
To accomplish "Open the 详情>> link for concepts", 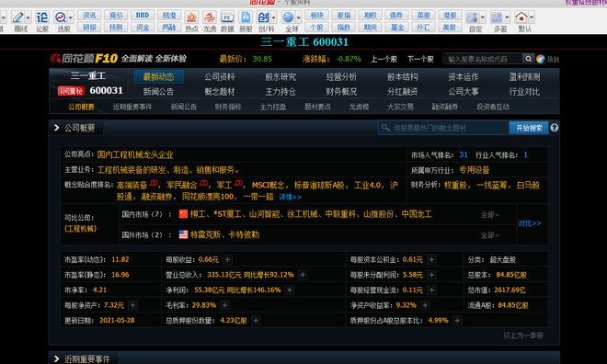I will [290, 197].
